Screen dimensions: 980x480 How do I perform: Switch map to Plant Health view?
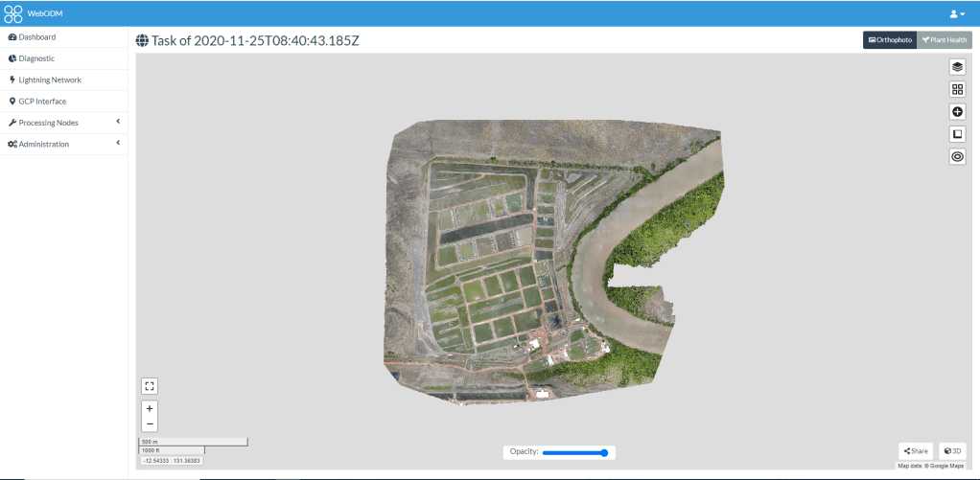[x=945, y=40]
